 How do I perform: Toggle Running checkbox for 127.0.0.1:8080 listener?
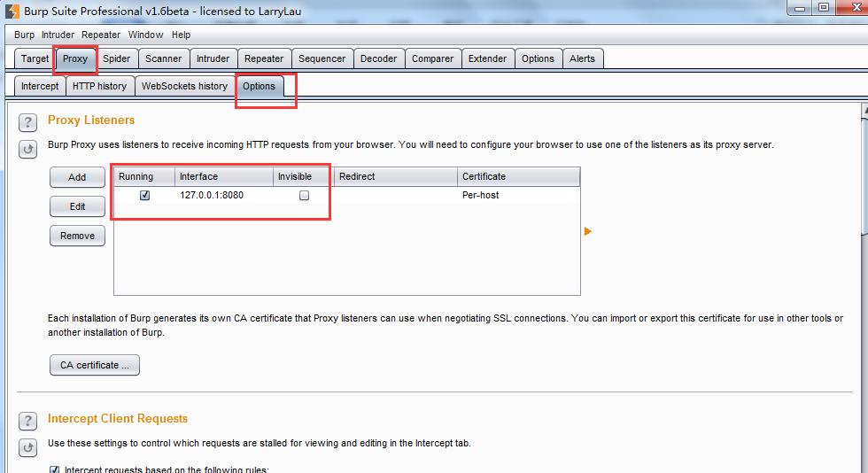coord(145,195)
